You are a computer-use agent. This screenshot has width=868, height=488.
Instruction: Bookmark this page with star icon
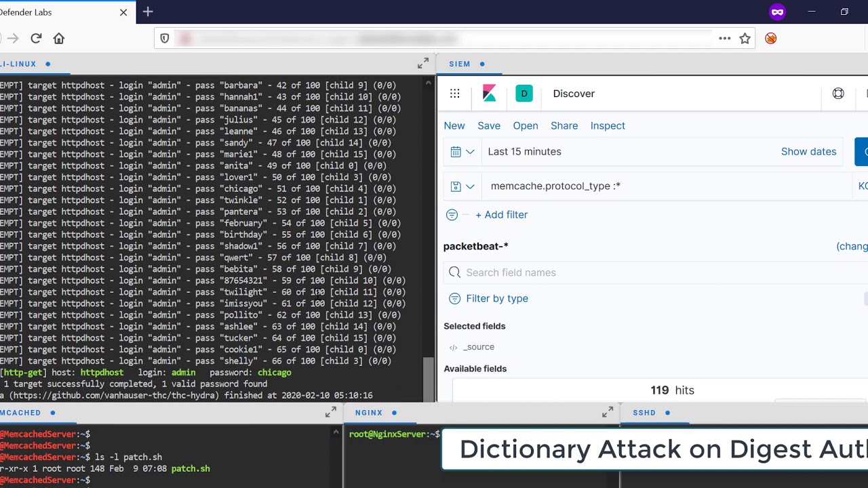(x=745, y=39)
